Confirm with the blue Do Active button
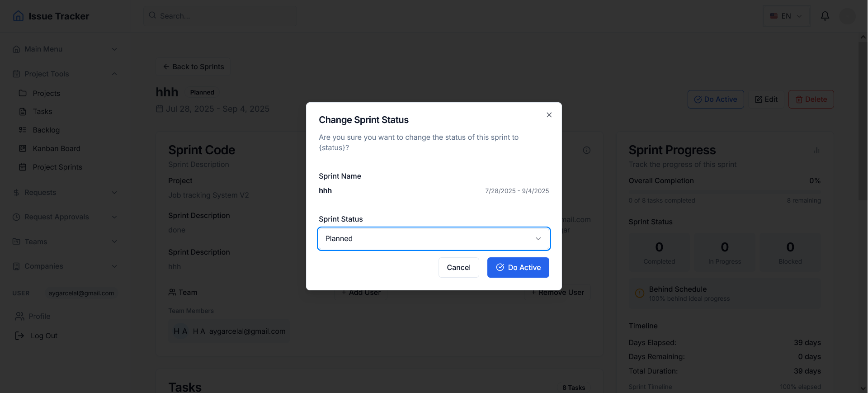868x393 pixels. pyautogui.click(x=518, y=268)
